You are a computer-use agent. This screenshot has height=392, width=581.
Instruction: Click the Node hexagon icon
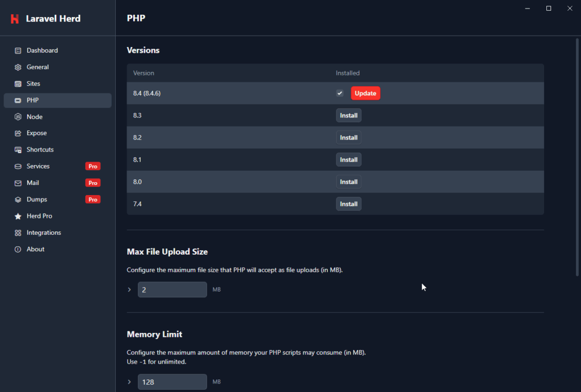[x=18, y=117]
